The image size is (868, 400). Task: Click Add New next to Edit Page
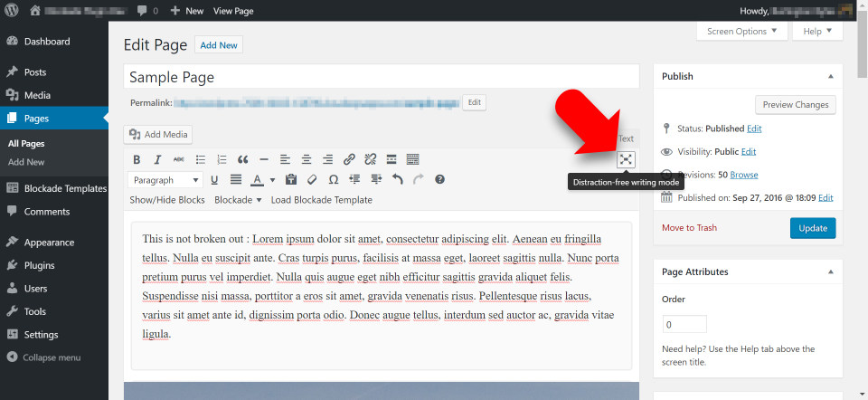tap(219, 45)
